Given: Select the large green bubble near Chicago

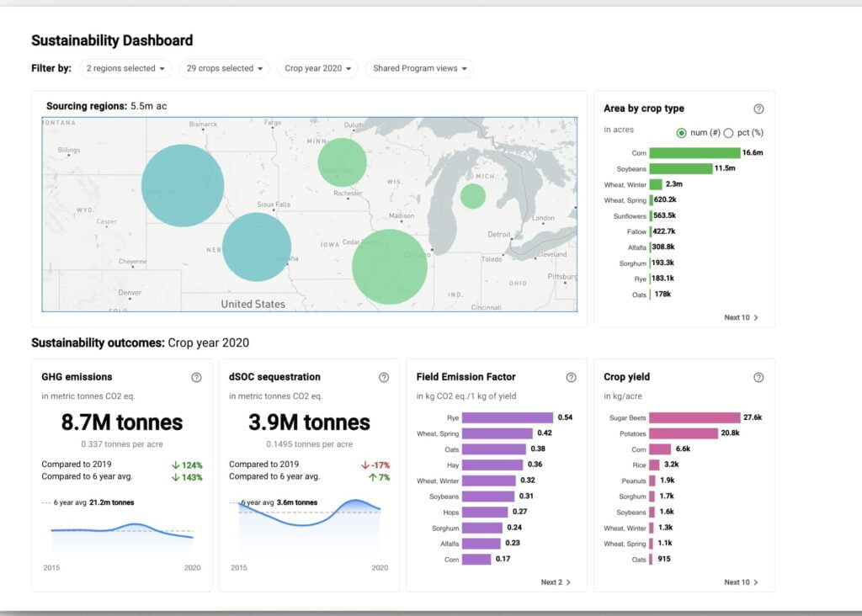Looking at the screenshot, I should (x=390, y=266).
